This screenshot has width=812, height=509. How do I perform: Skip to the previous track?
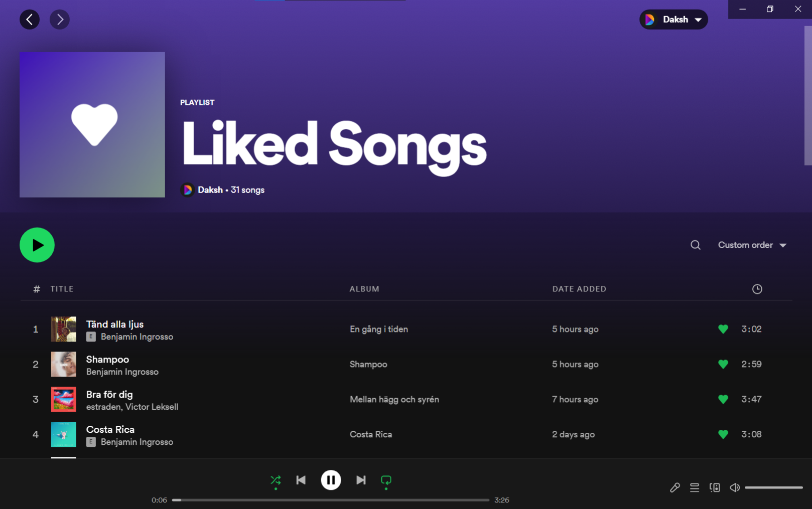point(301,480)
